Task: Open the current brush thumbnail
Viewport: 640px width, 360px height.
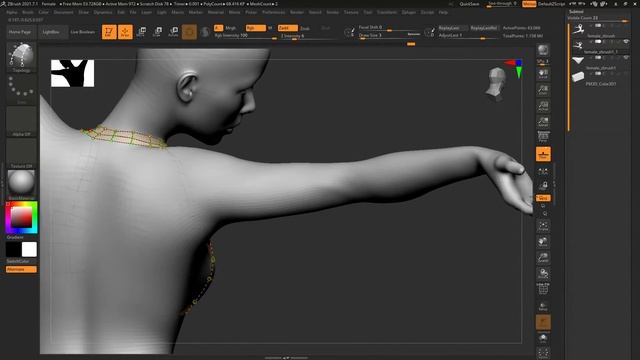Action: pyautogui.click(x=21, y=56)
